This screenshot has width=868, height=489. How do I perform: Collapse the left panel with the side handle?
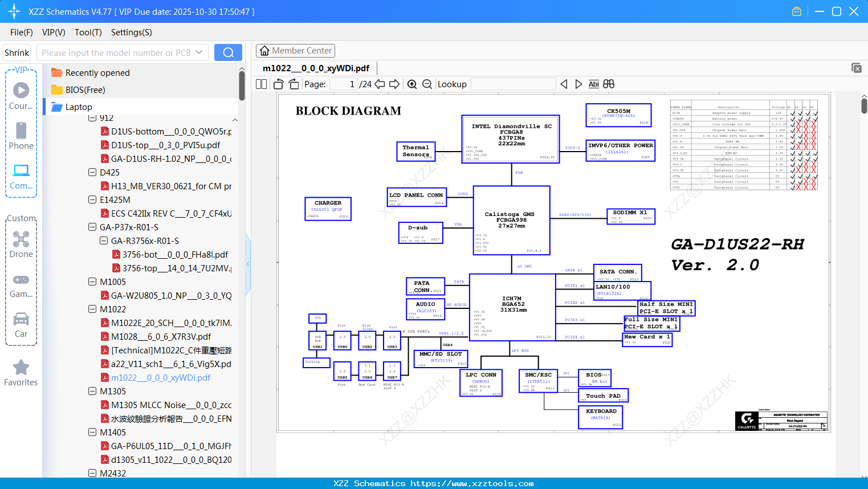(x=248, y=263)
